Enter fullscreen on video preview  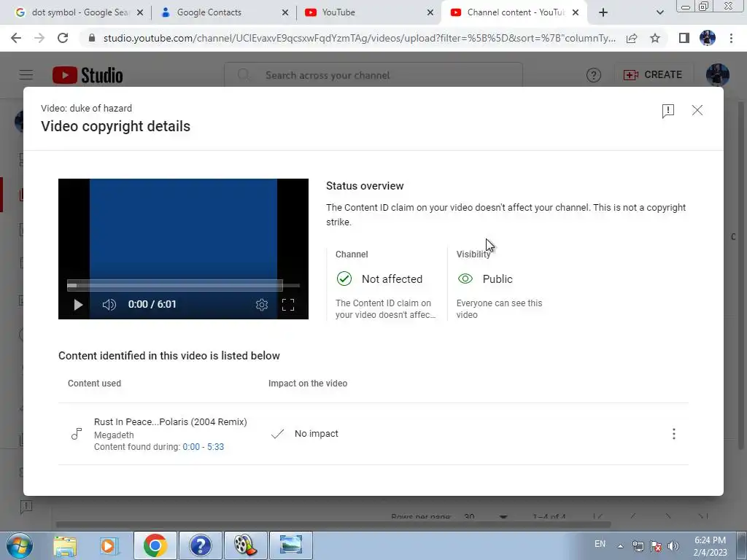pyautogui.click(x=288, y=304)
